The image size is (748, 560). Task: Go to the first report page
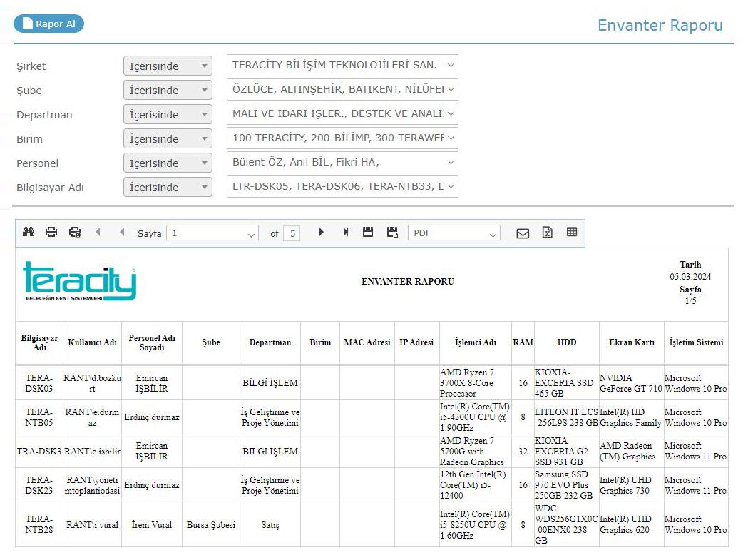98,232
